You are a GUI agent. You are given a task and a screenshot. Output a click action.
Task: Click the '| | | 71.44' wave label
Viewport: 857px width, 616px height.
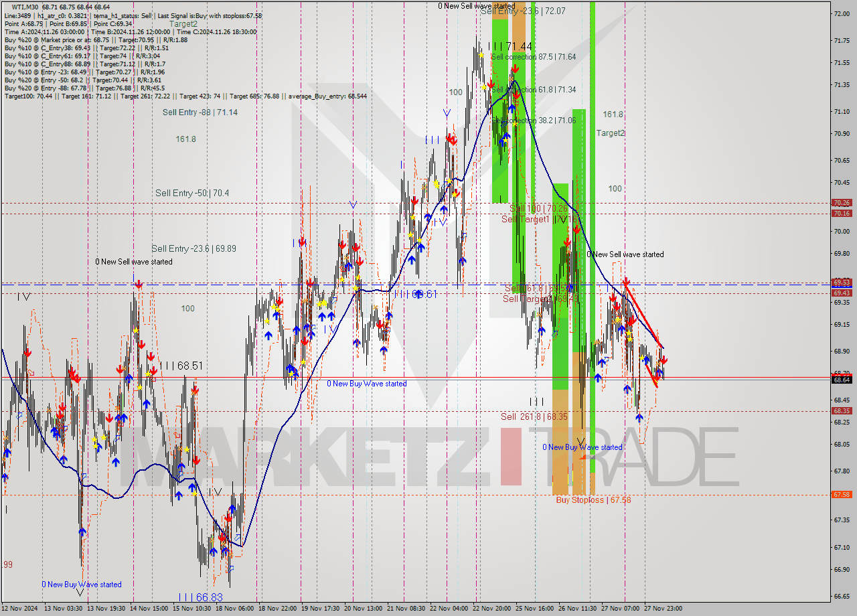510,46
